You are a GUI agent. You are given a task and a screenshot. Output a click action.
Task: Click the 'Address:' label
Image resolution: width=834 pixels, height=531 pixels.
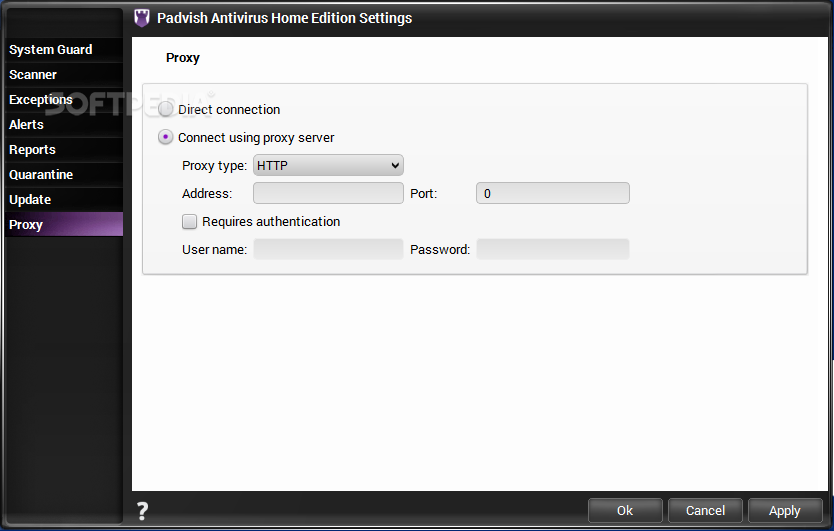[207, 194]
